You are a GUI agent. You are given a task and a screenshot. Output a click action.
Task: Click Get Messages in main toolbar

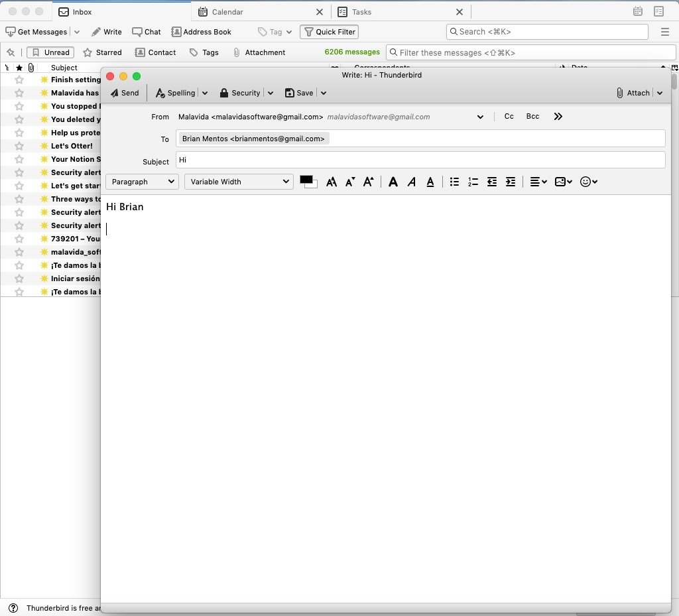(36, 32)
